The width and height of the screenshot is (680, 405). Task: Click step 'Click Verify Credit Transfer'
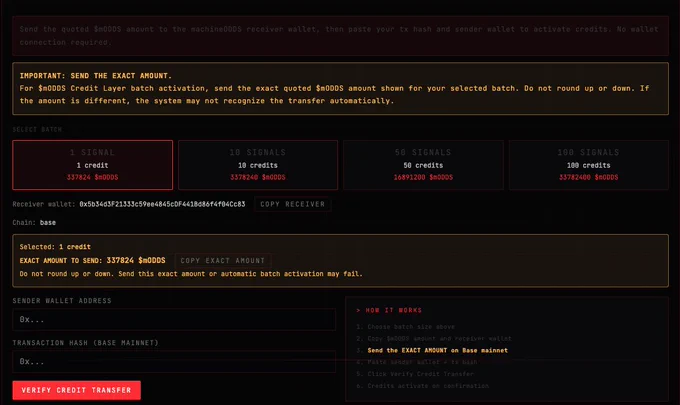click(x=421, y=374)
